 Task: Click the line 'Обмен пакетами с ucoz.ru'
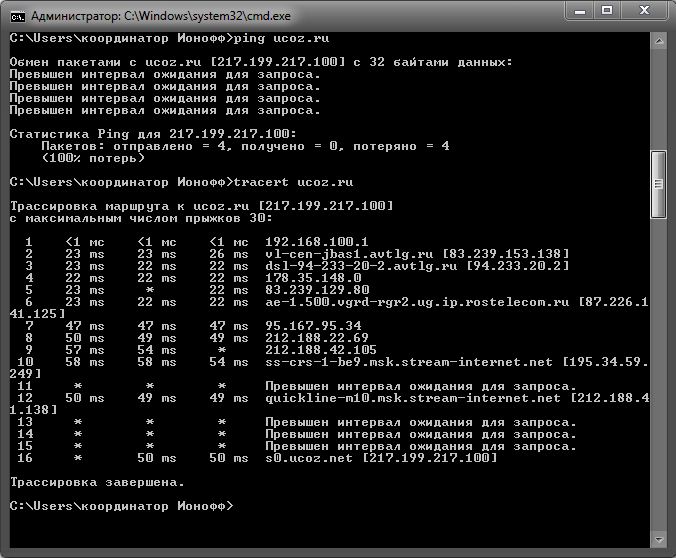coord(261,62)
